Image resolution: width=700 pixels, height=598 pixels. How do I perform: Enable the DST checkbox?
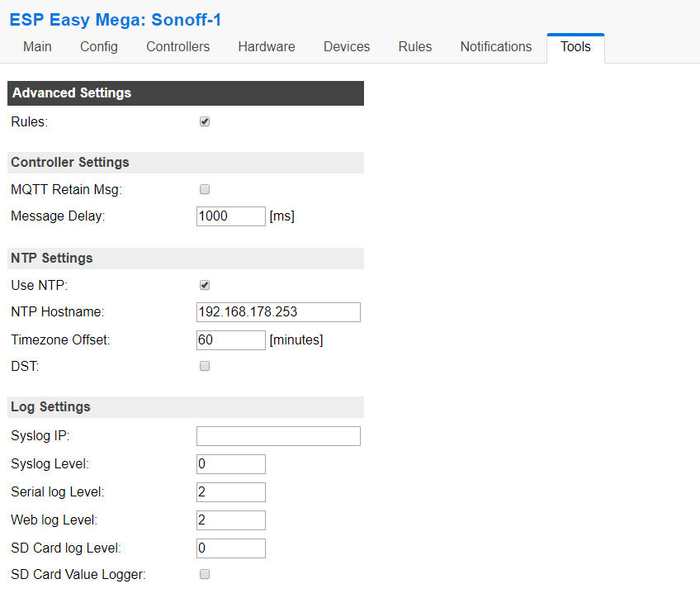204,366
